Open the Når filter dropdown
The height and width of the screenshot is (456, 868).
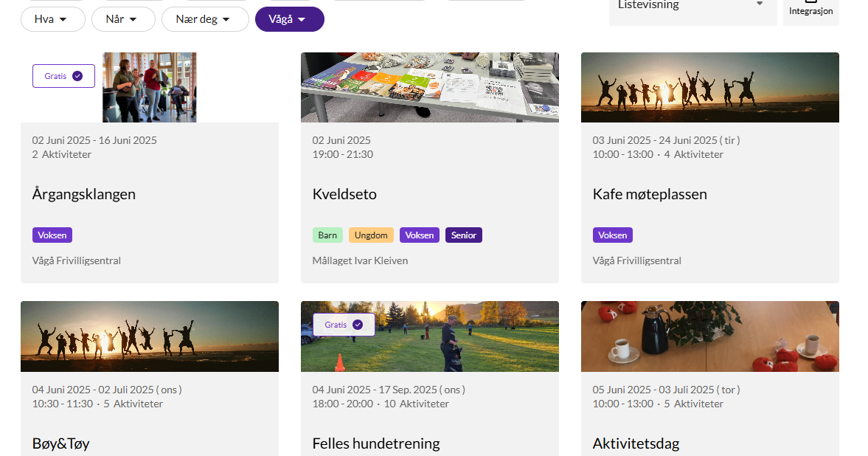(x=123, y=19)
